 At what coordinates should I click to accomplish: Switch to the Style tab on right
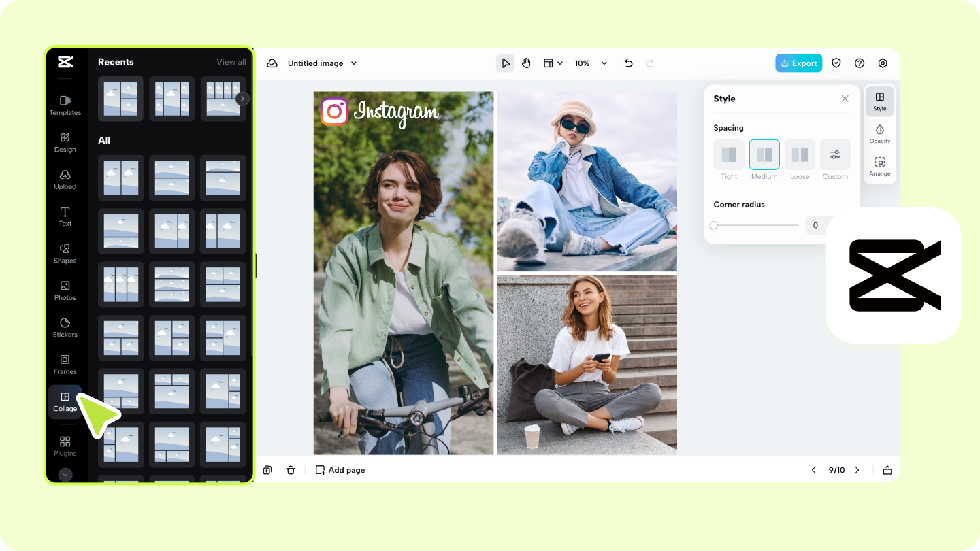[x=879, y=101]
